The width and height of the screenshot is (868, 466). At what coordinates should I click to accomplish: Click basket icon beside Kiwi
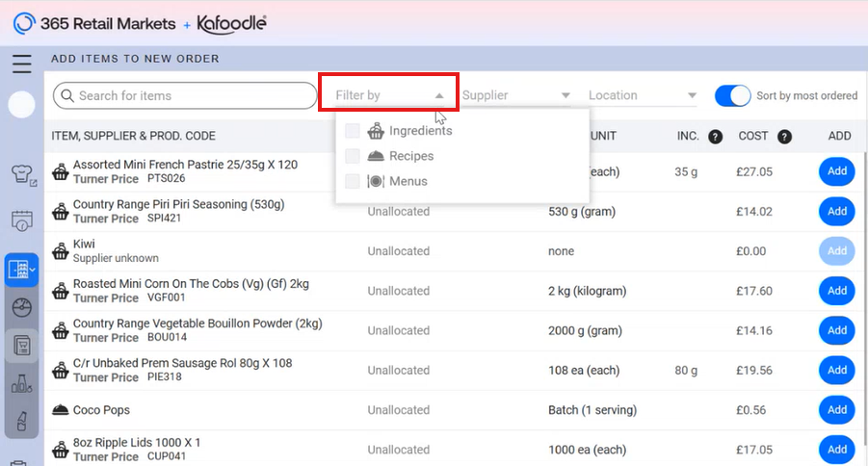(x=61, y=251)
